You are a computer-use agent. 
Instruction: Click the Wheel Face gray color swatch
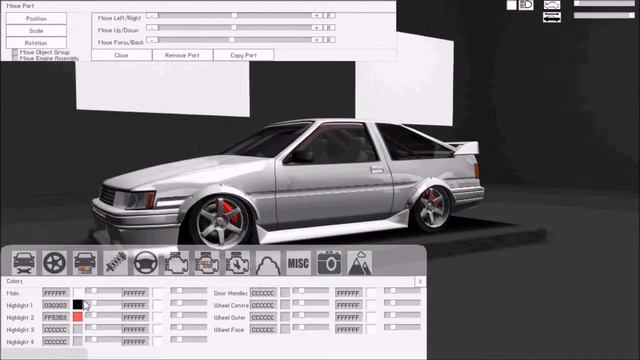(285, 329)
